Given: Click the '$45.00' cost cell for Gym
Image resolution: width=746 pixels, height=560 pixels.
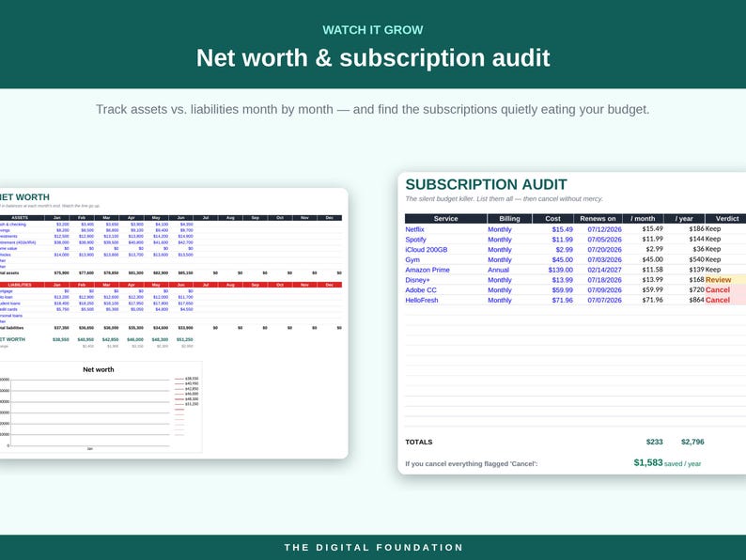Looking at the screenshot, I should 563,259.
